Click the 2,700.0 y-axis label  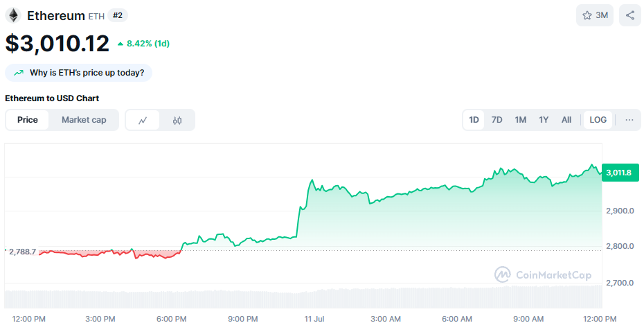click(620, 283)
